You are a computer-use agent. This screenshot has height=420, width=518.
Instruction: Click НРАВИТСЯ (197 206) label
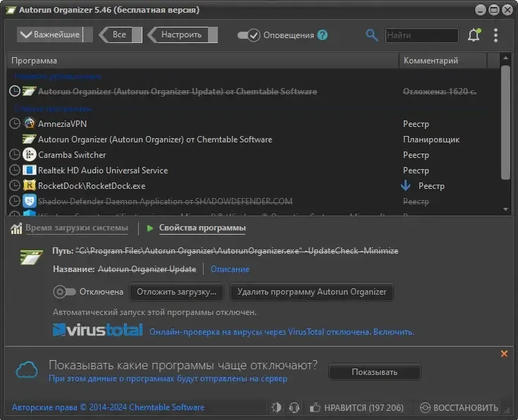click(x=364, y=407)
